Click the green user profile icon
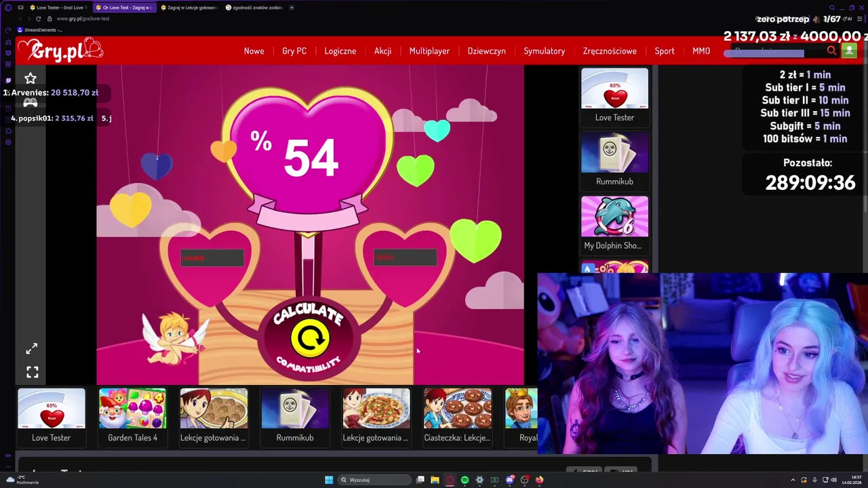 849,50
